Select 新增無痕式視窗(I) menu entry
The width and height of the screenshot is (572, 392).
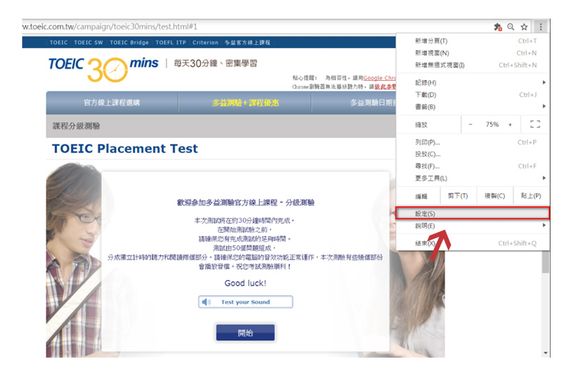pyautogui.click(x=473, y=65)
